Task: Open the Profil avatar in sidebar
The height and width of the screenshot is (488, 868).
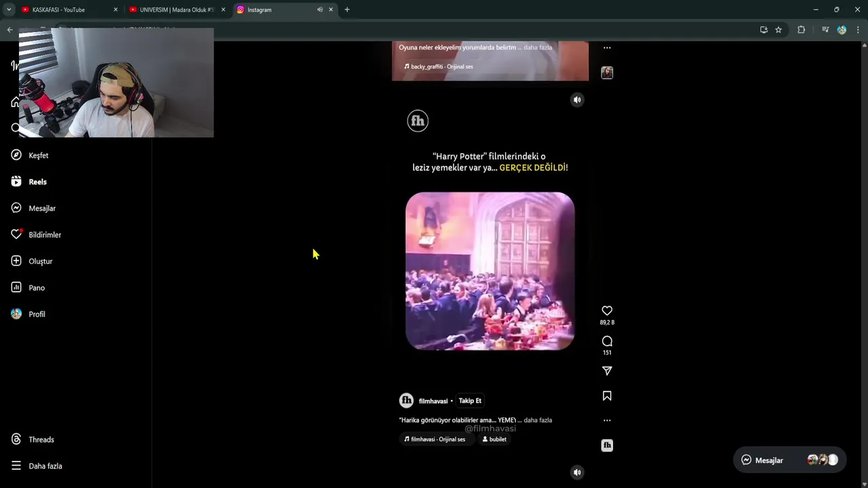Action: (x=16, y=314)
